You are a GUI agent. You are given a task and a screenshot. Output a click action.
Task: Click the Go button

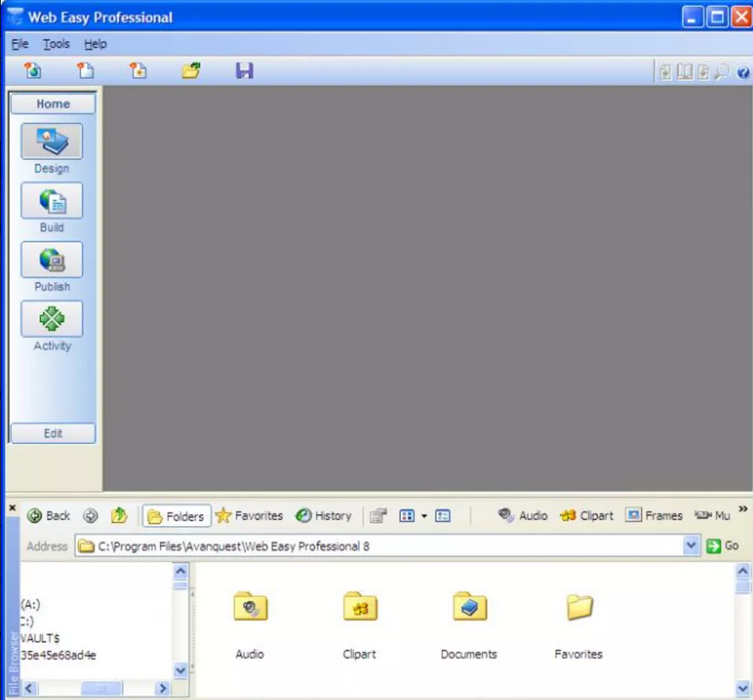[x=722, y=546]
